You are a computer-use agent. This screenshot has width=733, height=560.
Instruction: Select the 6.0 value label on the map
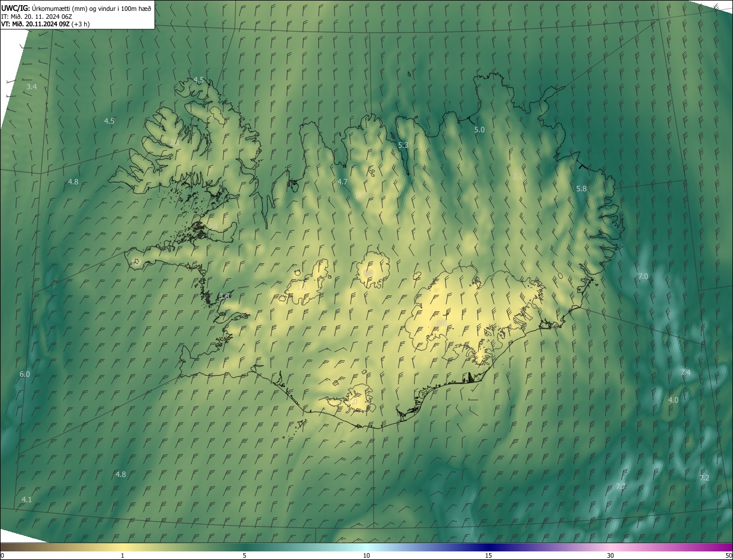click(25, 374)
